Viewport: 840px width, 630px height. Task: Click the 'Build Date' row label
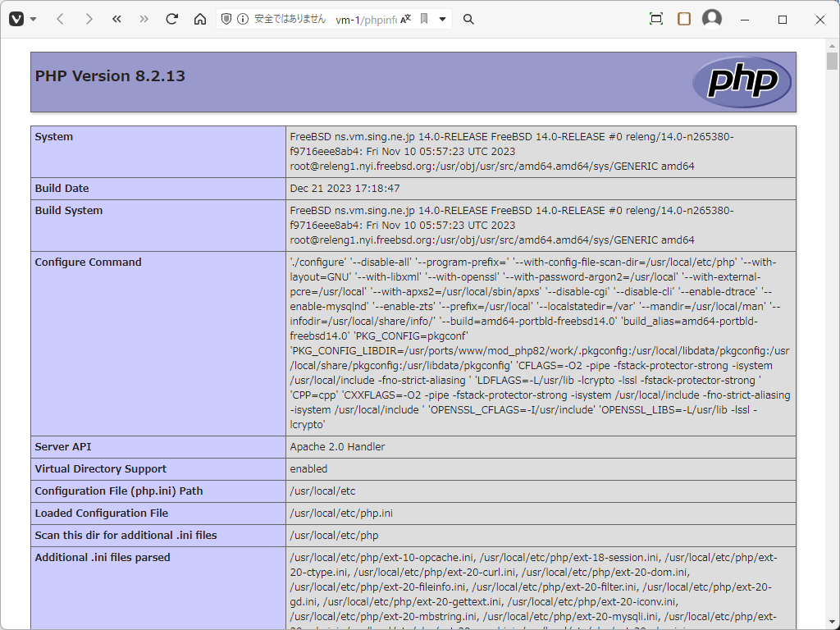(62, 188)
